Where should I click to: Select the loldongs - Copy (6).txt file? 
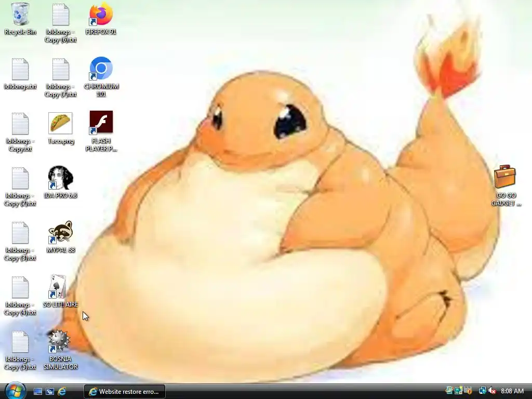pos(60,23)
